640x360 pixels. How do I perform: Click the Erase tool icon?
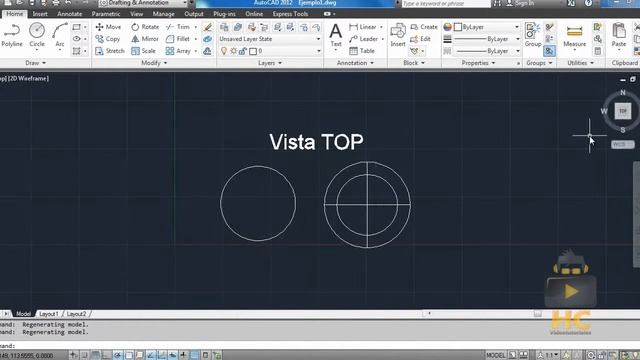point(208,27)
